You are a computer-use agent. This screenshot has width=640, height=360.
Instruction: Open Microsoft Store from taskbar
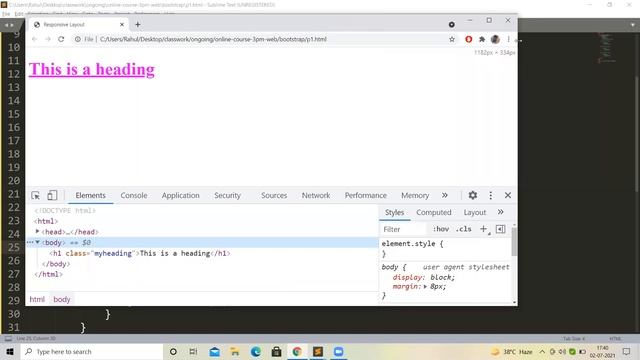pyautogui.click(x=276, y=351)
